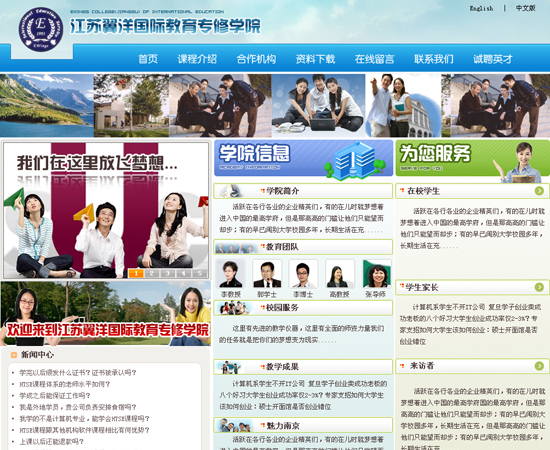Select slide 1 in the slideshow

tap(136, 273)
